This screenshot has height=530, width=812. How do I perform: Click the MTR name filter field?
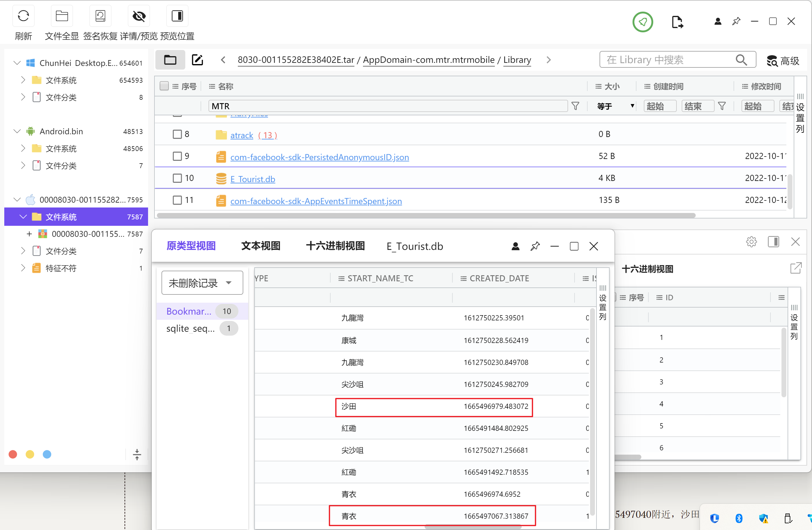[x=388, y=106]
